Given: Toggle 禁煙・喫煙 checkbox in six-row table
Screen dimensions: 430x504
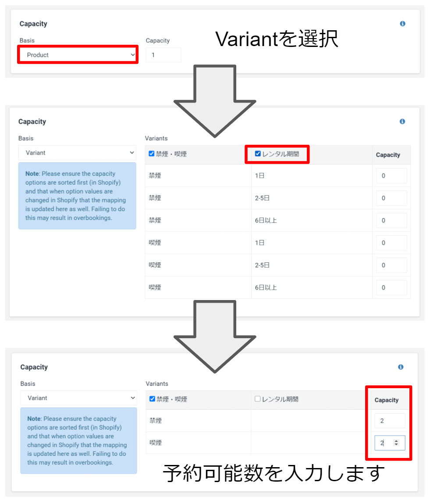Looking at the screenshot, I should 152,154.
